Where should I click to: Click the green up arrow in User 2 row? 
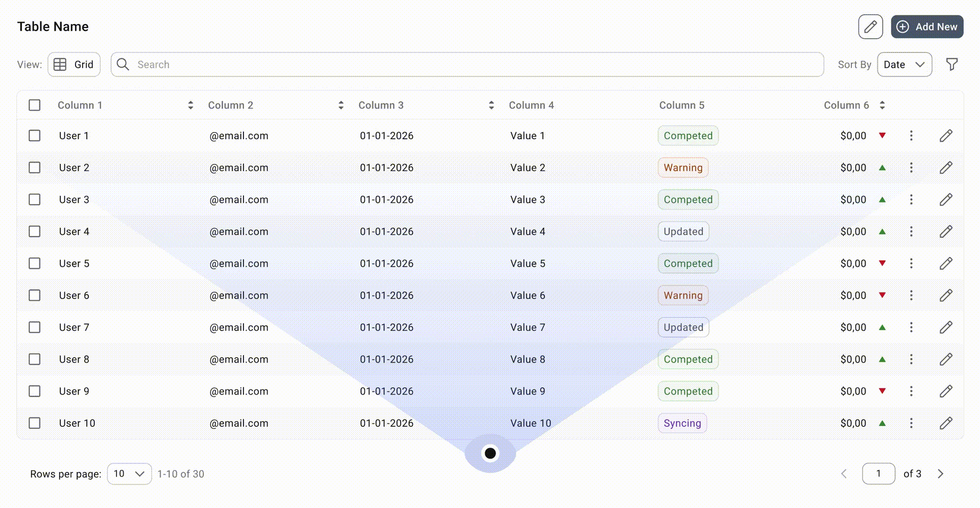click(882, 167)
